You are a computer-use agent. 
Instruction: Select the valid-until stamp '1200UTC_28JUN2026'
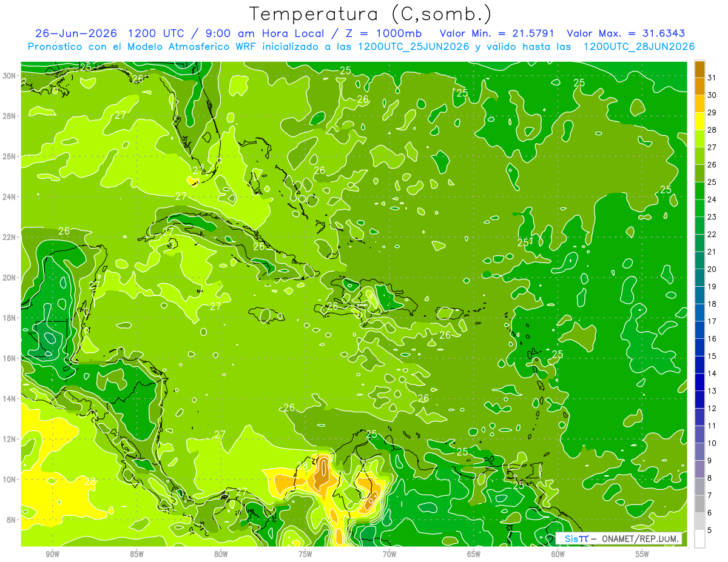click(x=639, y=47)
